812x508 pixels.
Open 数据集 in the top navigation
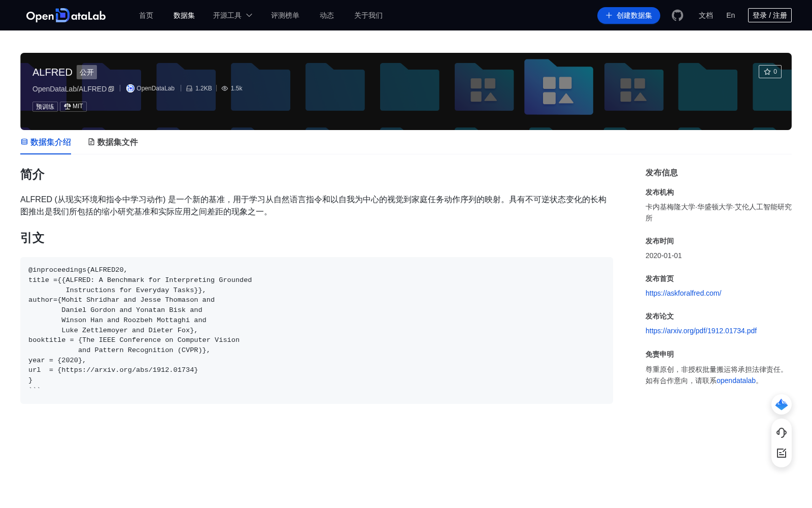tap(184, 15)
